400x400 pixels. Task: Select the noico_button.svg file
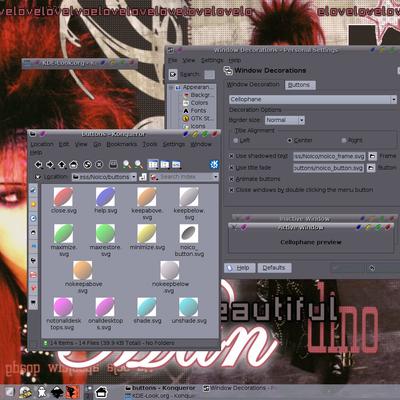coord(189,240)
